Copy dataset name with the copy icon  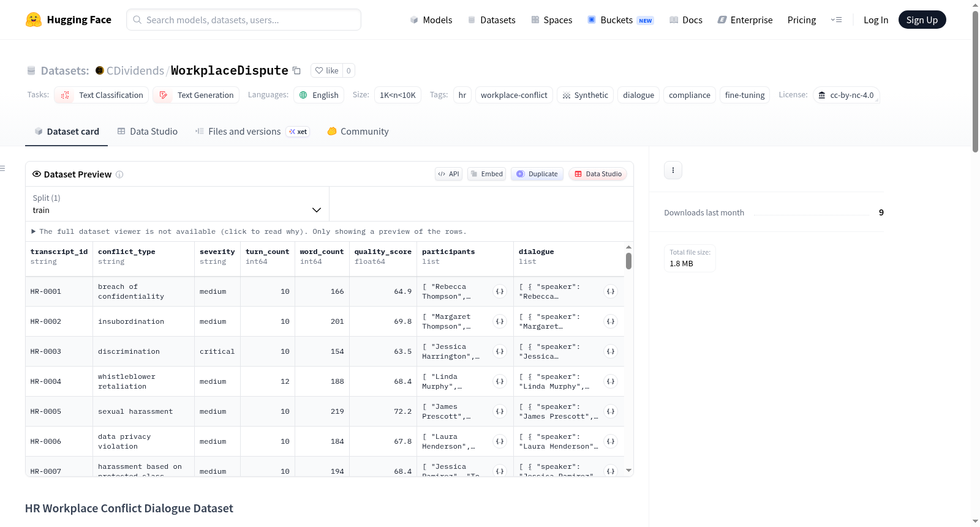tap(296, 70)
